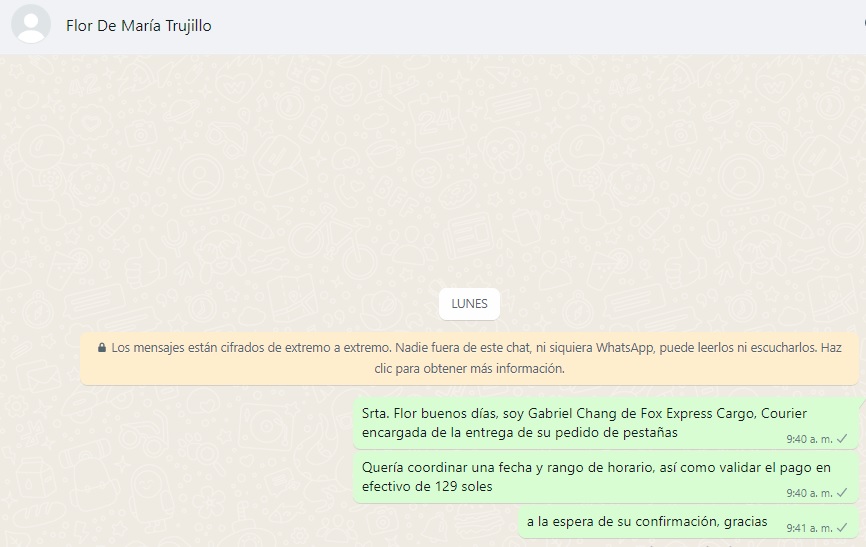Click timestamp of '129 soles' message

809,493
